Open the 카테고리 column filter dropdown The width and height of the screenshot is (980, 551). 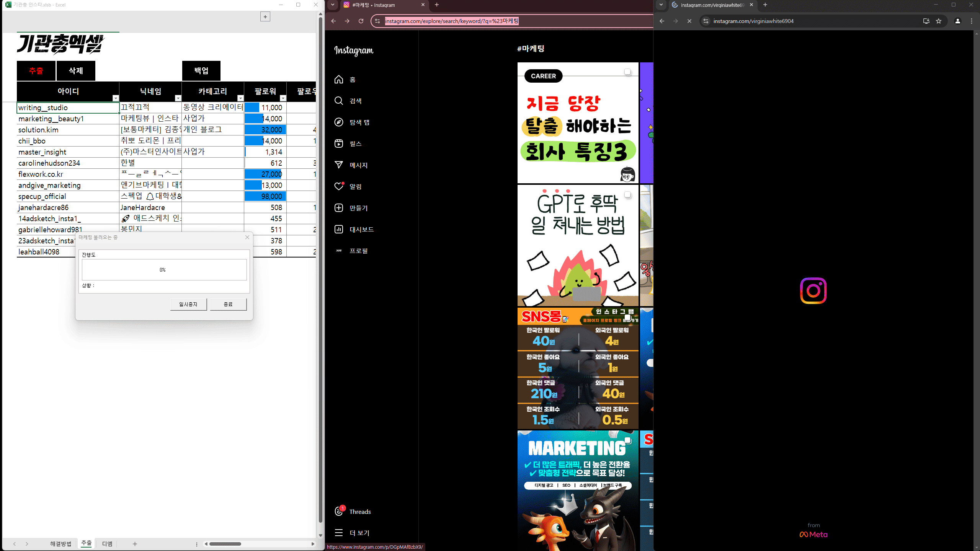tap(240, 98)
